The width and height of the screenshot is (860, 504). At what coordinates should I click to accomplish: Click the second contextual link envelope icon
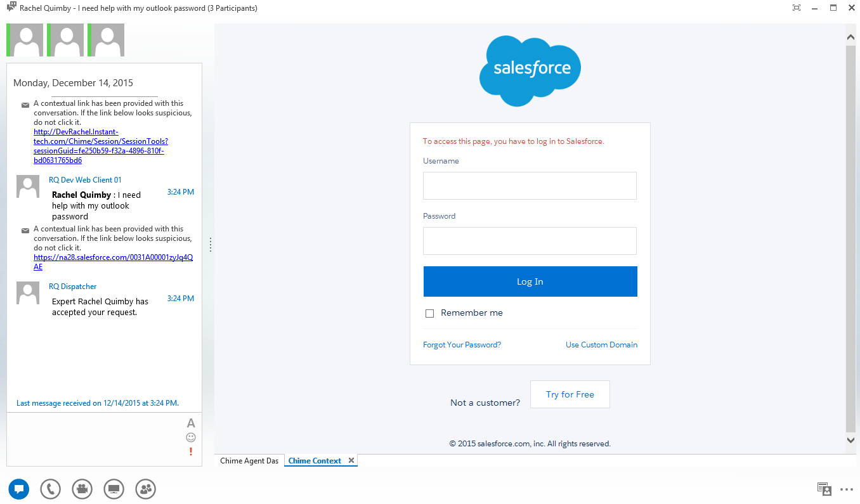[x=25, y=230]
